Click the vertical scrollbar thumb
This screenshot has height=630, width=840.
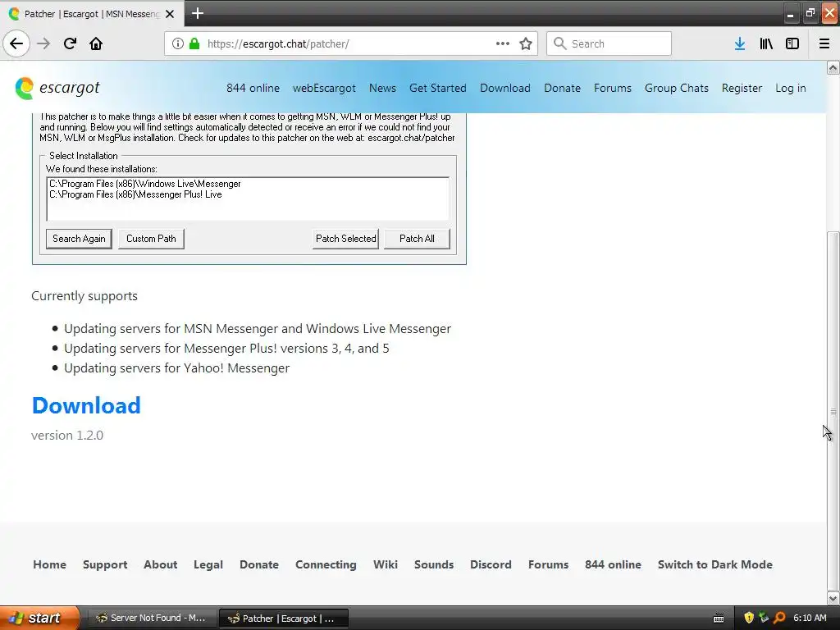coord(833,411)
